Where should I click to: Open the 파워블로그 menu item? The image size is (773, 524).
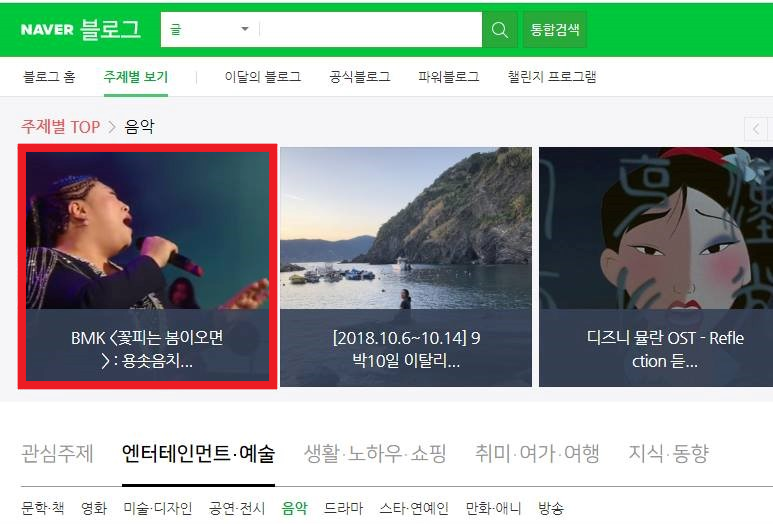tap(449, 77)
